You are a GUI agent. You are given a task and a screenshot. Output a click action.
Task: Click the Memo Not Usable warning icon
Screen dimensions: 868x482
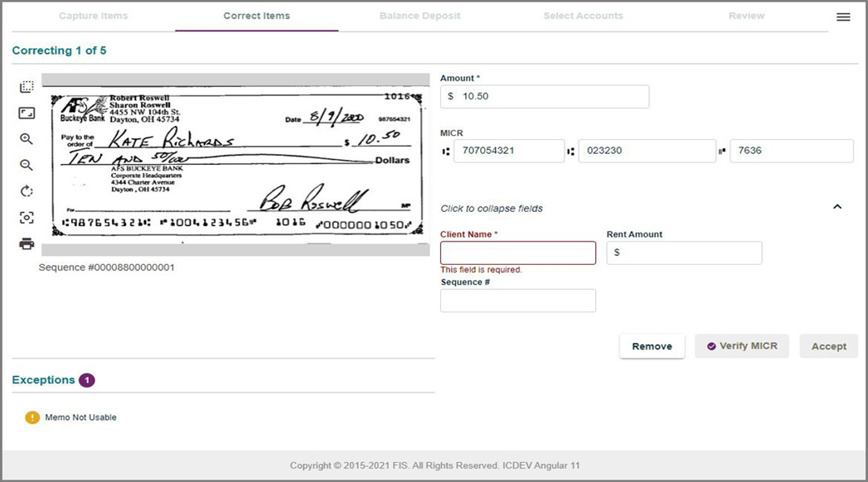(x=32, y=417)
